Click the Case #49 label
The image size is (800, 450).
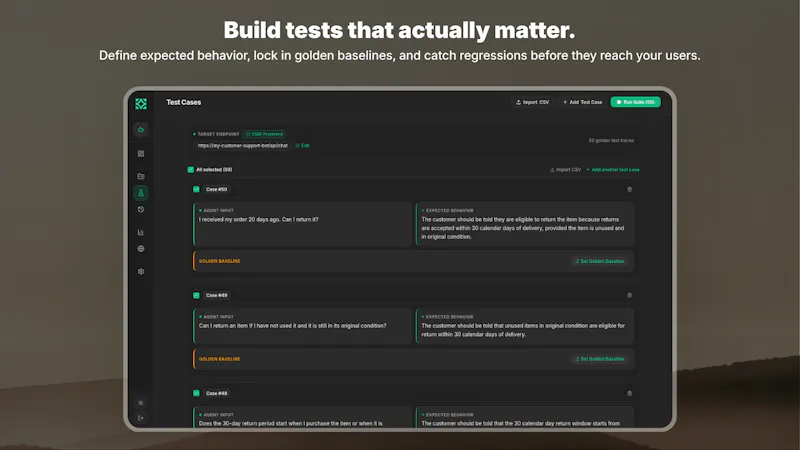[x=216, y=295]
